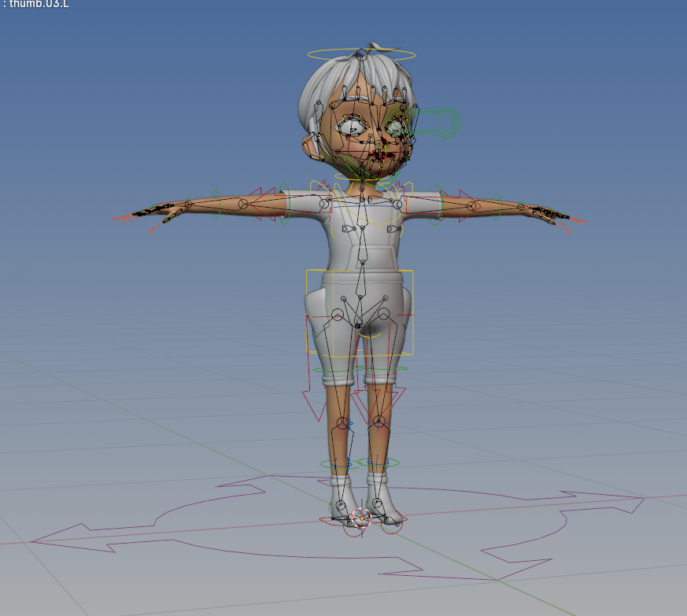Select the green ankle ring on the screen-right leg
The image size is (687, 616).
(379, 463)
